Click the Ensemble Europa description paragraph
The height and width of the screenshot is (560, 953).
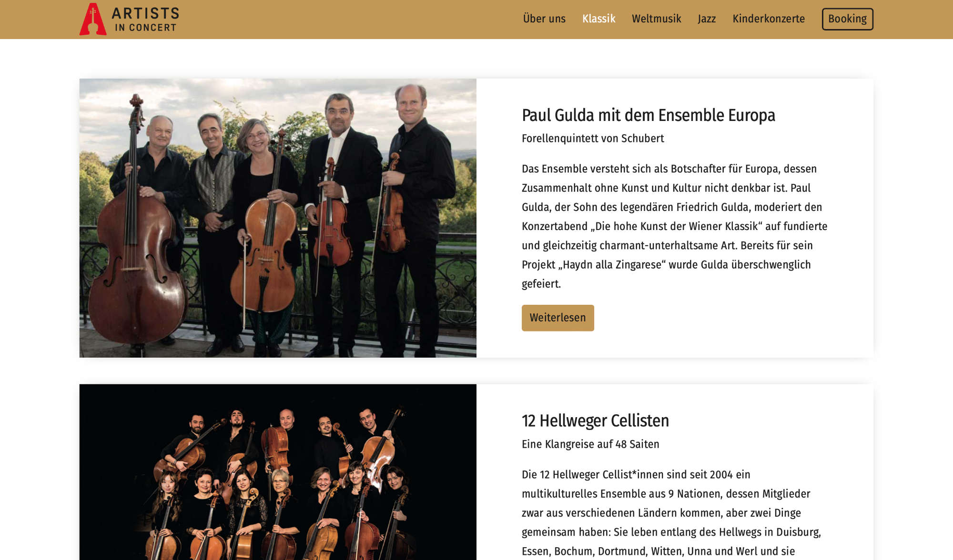click(x=674, y=226)
